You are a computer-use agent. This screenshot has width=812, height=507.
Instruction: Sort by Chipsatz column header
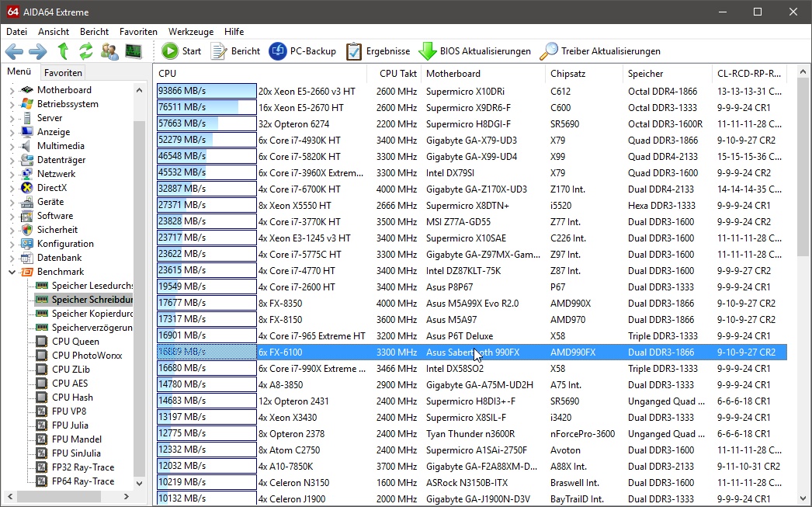584,74
